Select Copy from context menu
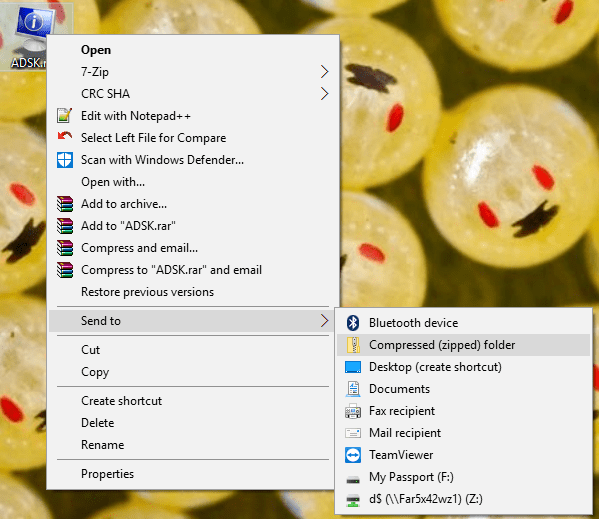The height and width of the screenshot is (519, 599). tap(193, 372)
